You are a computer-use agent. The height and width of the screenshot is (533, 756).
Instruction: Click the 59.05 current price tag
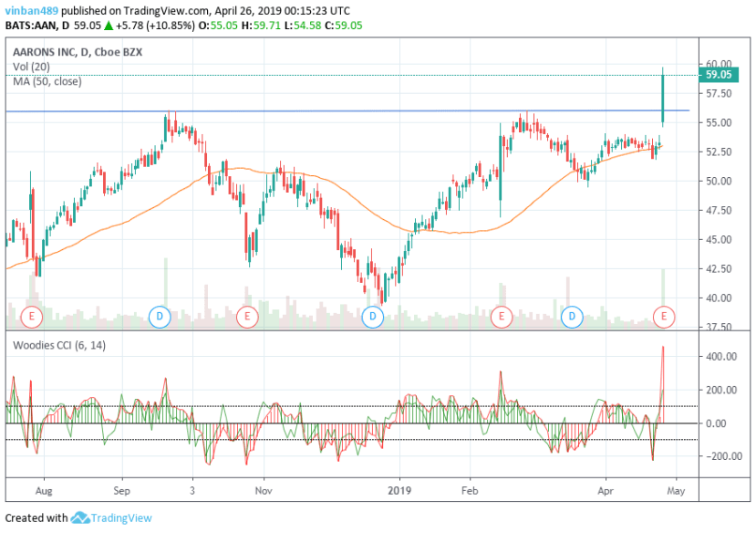tap(720, 77)
